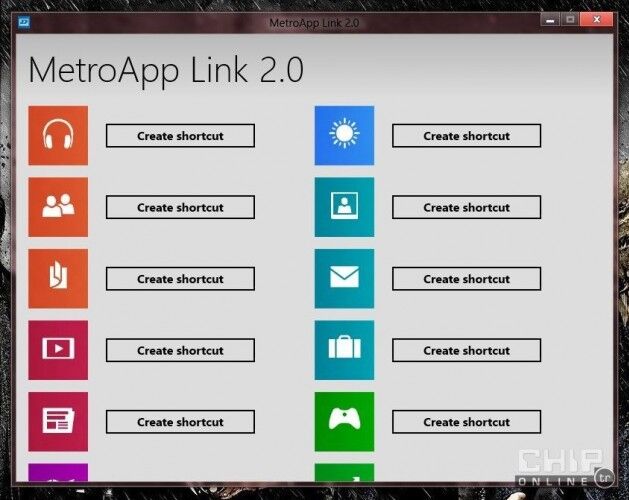Create shortcut for the Mail app

[x=466, y=279]
